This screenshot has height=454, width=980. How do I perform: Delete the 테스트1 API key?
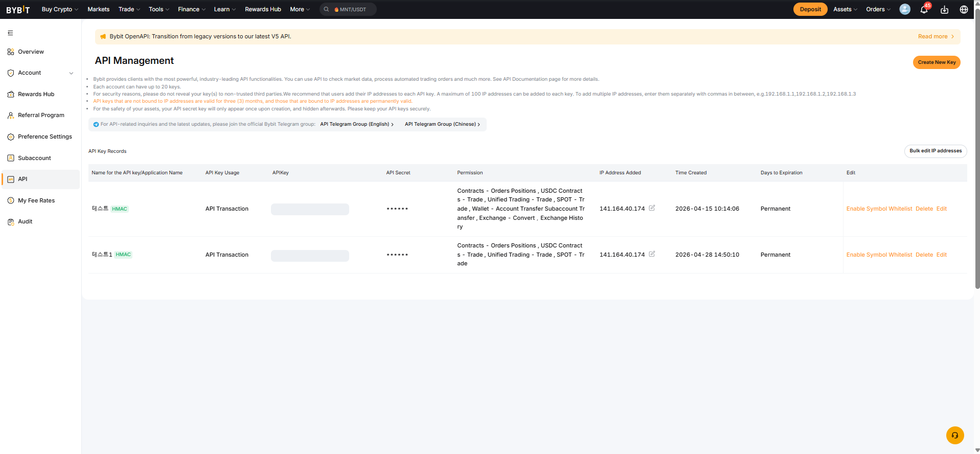(924, 255)
